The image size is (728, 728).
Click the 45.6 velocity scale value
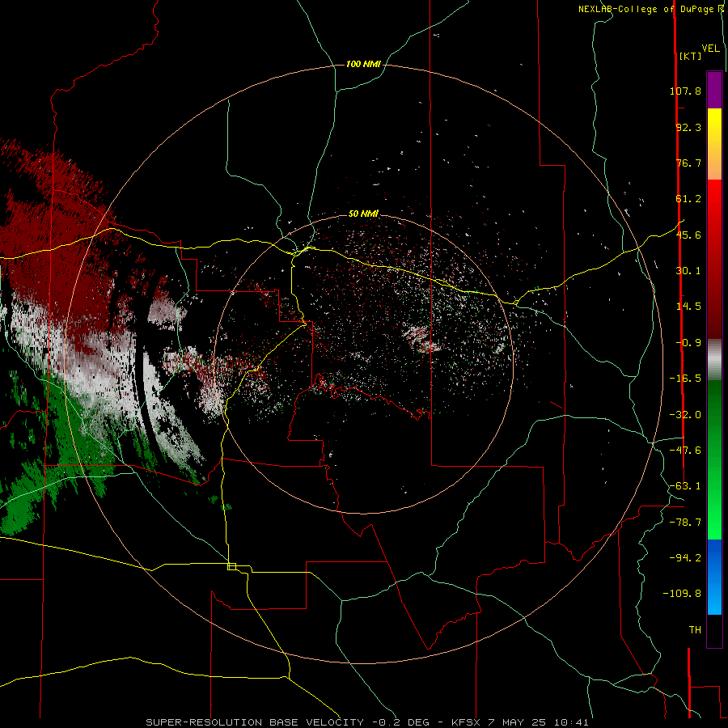688,235
